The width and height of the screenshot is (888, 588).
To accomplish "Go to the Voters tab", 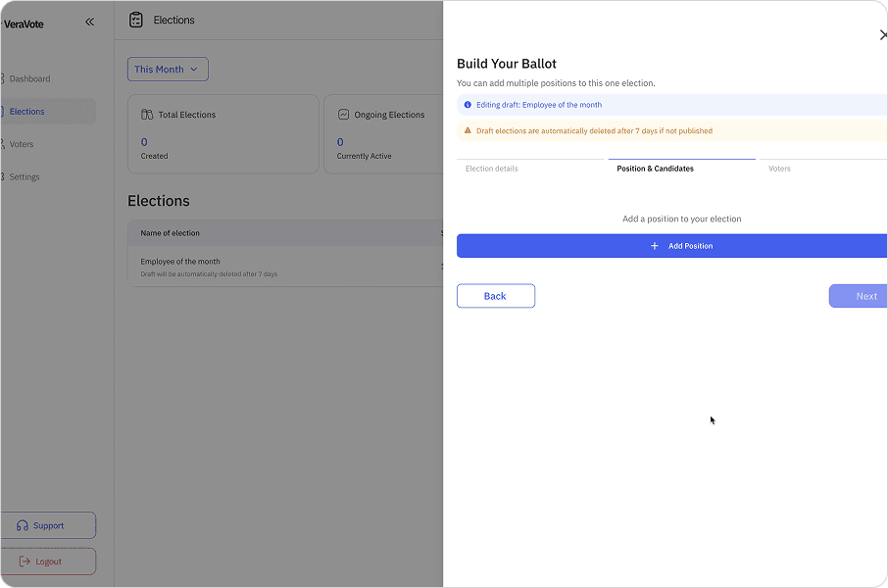I will 779,169.
